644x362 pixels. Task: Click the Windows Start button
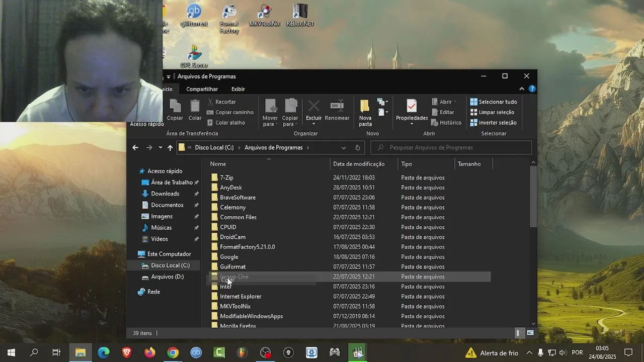[x=11, y=352]
